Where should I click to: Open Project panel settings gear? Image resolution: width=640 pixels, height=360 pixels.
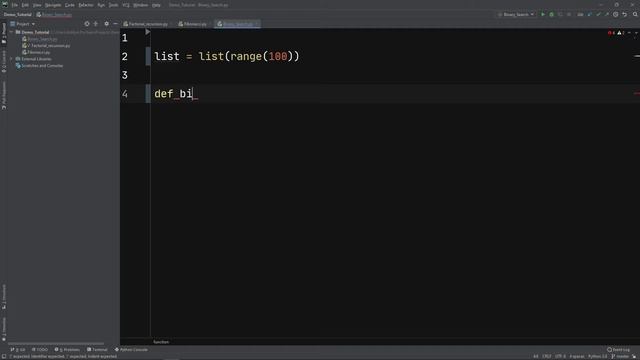pos(107,24)
